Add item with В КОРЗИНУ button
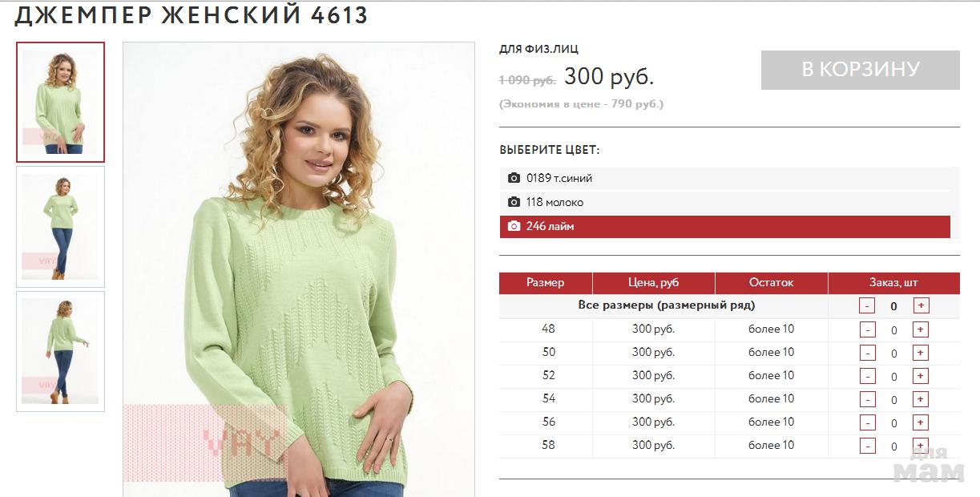980x497 pixels. tap(860, 70)
